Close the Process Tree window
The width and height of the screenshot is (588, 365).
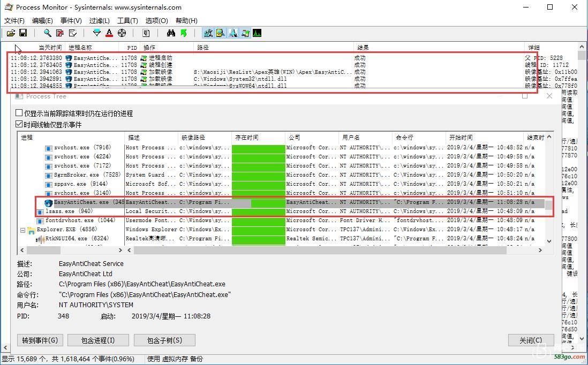549,96
